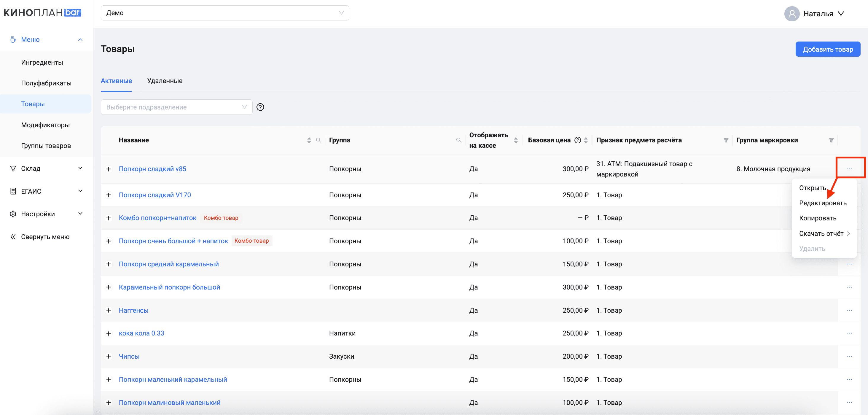
Task: Expand the Попкорн малиновый маленький row
Action: (109, 403)
